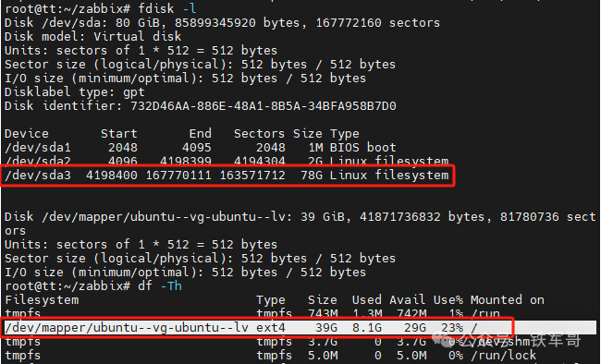Select 'Linux filesystem' type in sda3 row
This screenshot has width=601, height=364.
pyautogui.click(x=389, y=176)
